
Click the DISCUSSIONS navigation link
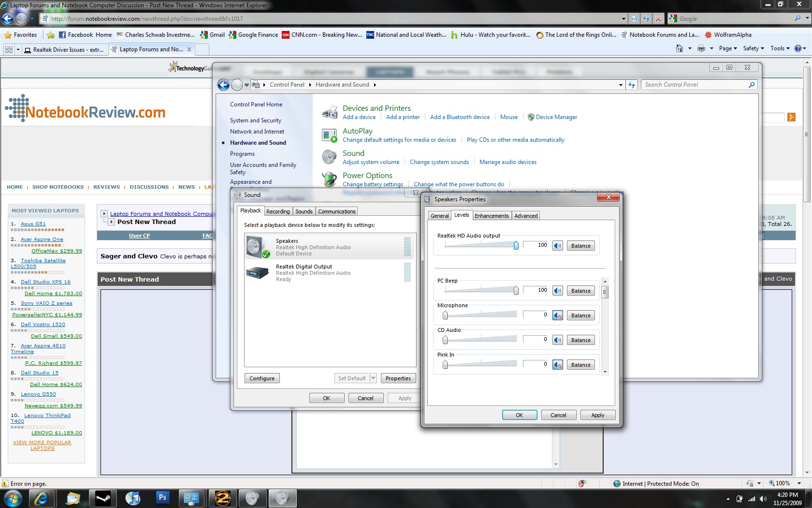coord(149,187)
